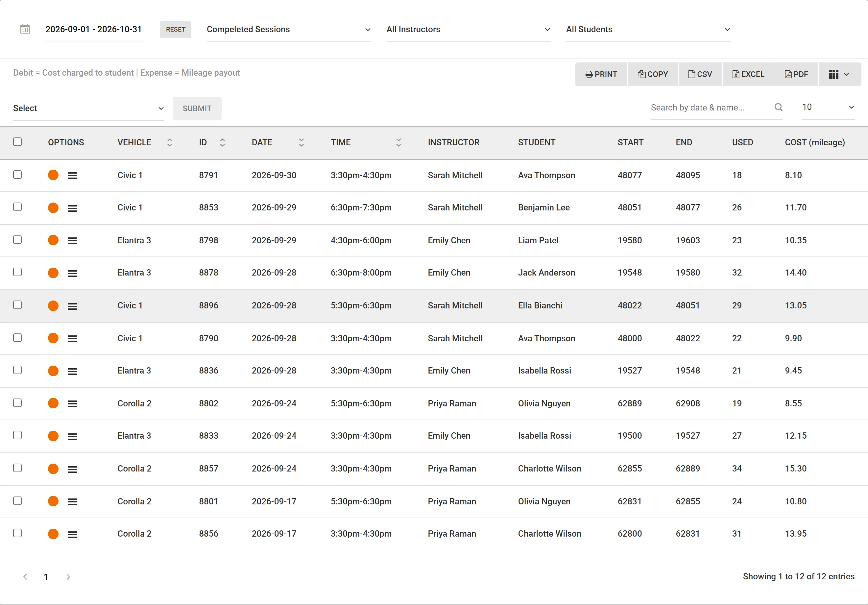The height and width of the screenshot is (605, 868).
Task: Click the SUBMIT button
Action: click(197, 109)
